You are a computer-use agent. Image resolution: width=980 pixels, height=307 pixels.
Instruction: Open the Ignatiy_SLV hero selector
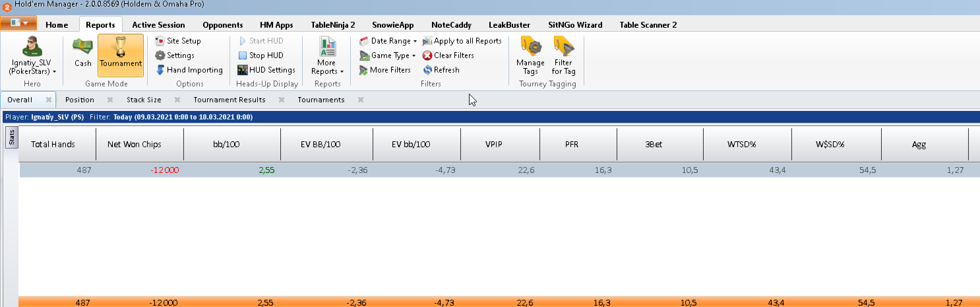32,55
